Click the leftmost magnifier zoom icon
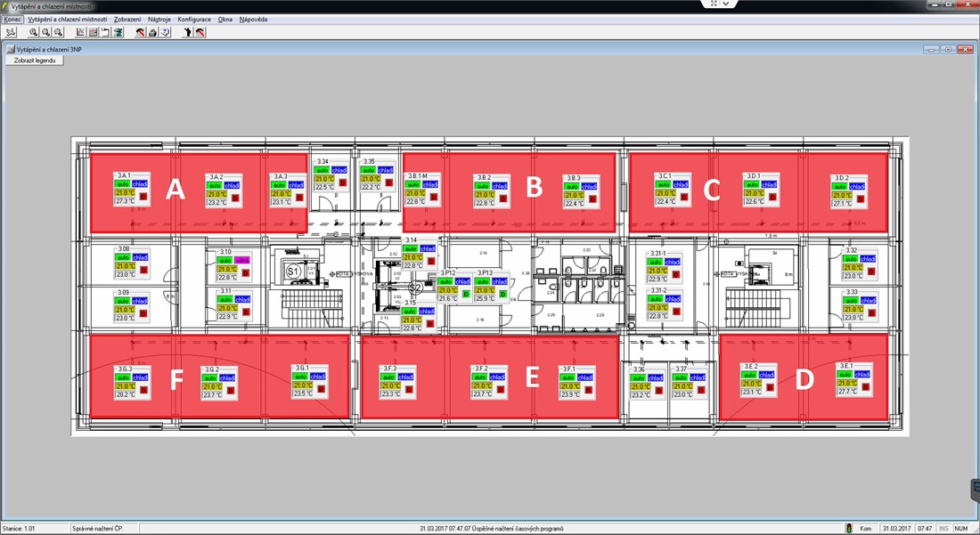 (x=34, y=32)
